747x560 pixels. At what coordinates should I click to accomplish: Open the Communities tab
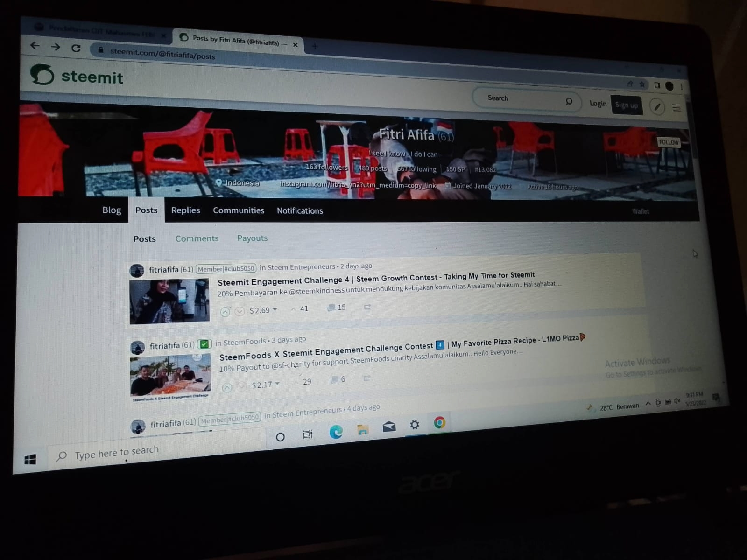tap(239, 210)
